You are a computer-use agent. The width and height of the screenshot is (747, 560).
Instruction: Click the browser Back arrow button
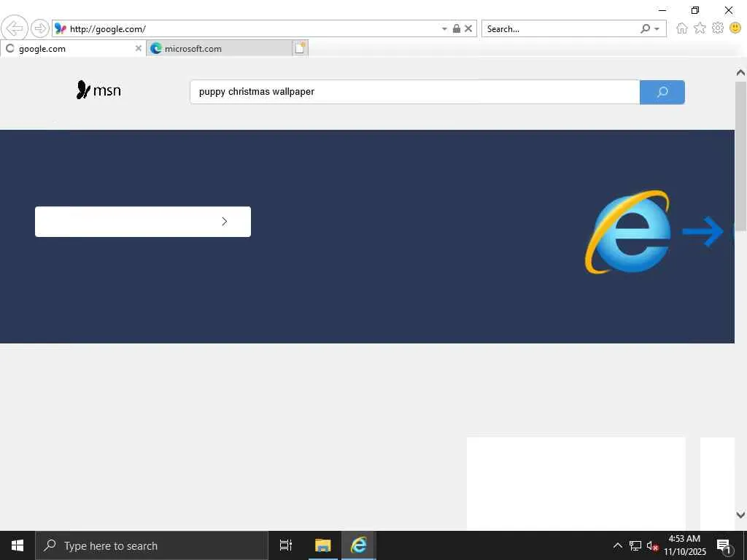[15, 28]
